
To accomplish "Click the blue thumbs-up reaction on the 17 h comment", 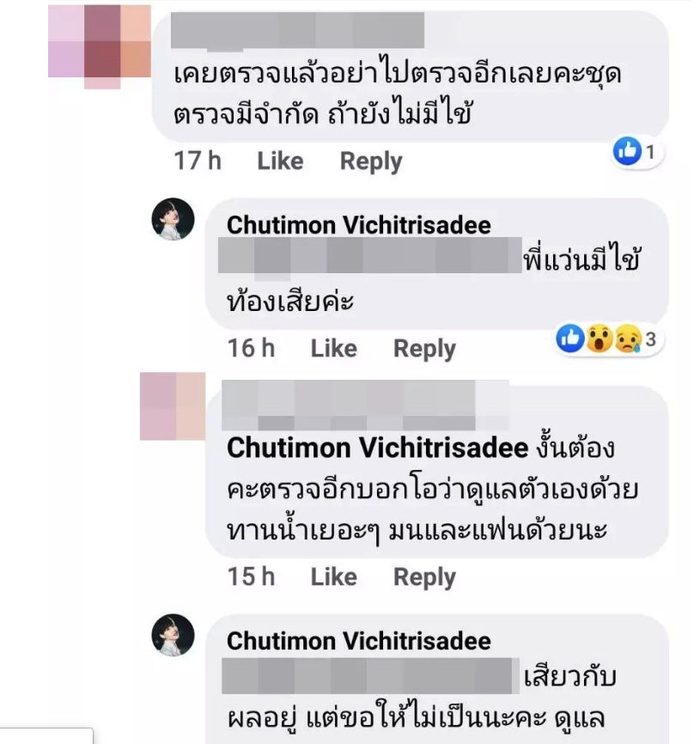I will click(627, 151).
